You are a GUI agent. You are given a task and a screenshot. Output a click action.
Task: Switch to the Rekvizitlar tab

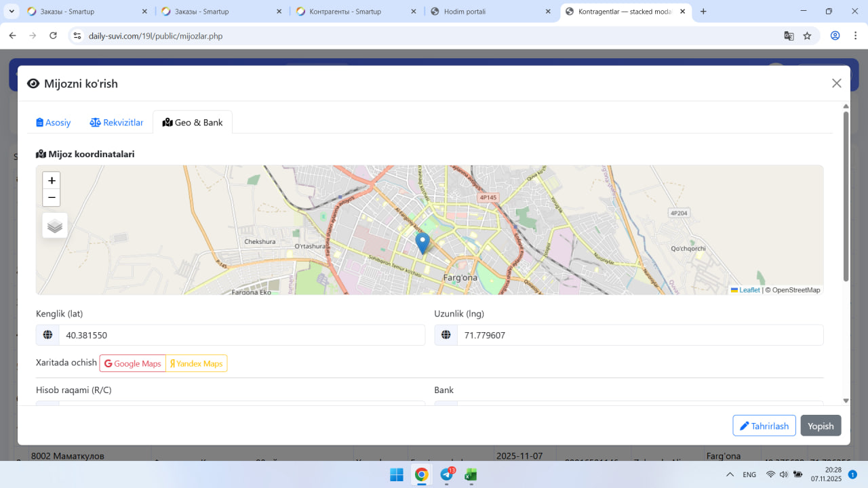tap(117, 123)
